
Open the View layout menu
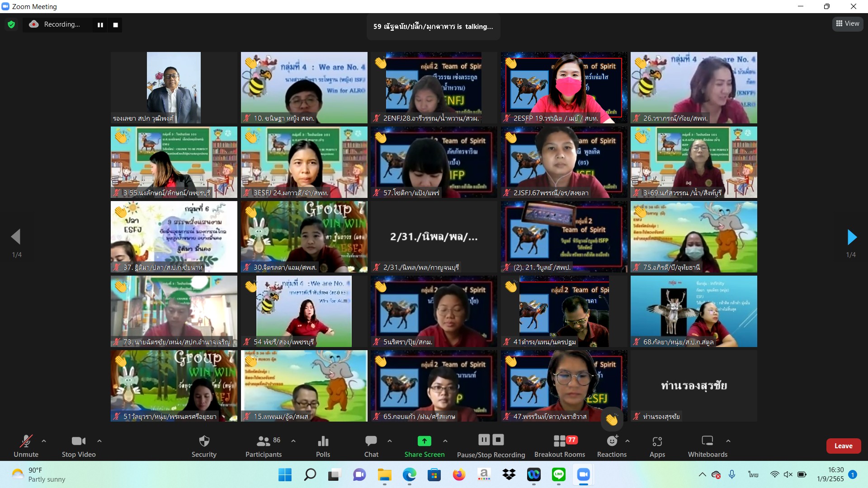[847, 23]
